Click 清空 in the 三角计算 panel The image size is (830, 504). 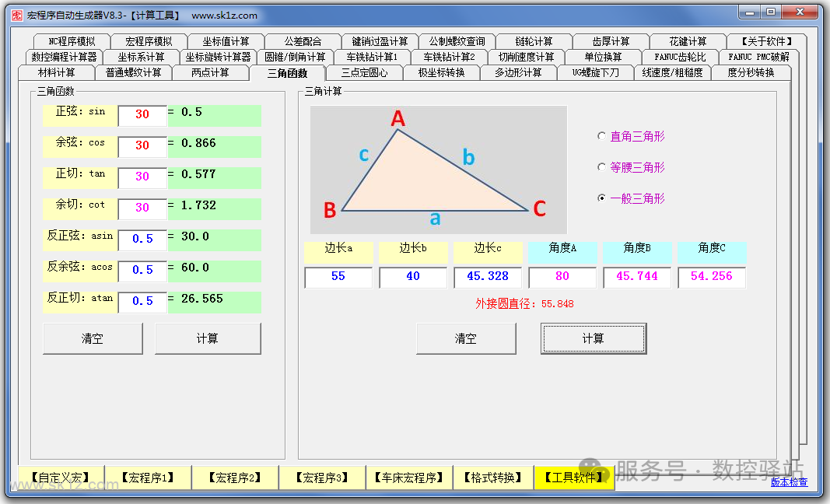click(466, 339)
